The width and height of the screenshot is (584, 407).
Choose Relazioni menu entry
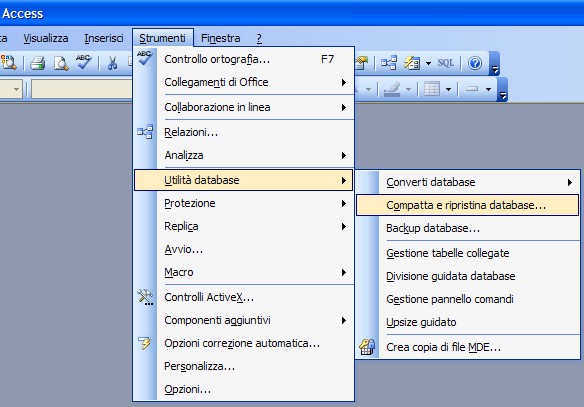243,132
